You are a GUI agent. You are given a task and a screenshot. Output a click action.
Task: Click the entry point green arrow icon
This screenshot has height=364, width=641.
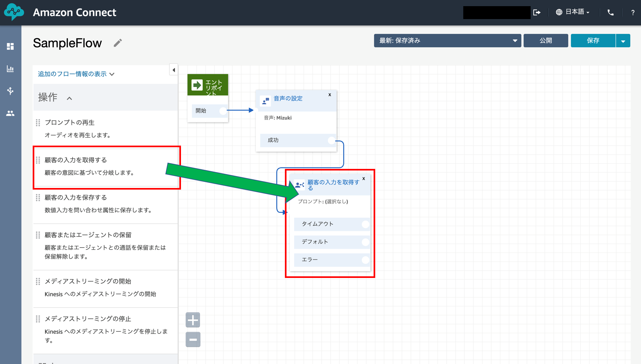[x=197, y=85]
